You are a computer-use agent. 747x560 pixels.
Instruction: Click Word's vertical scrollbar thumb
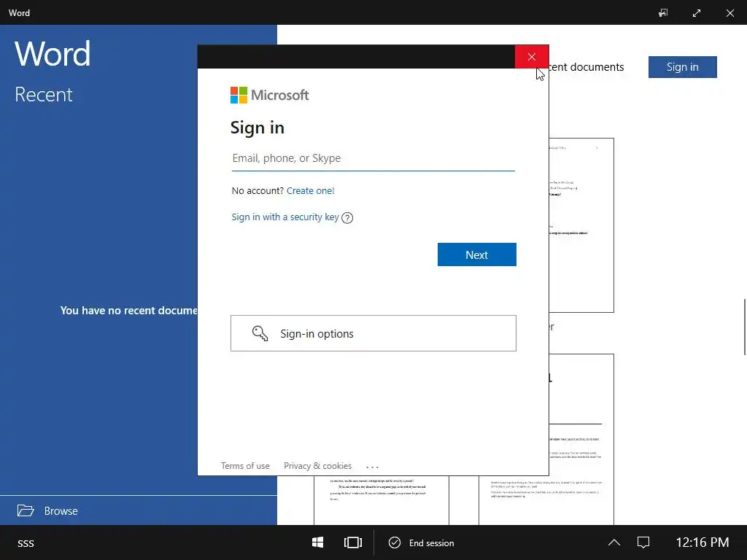745,327
